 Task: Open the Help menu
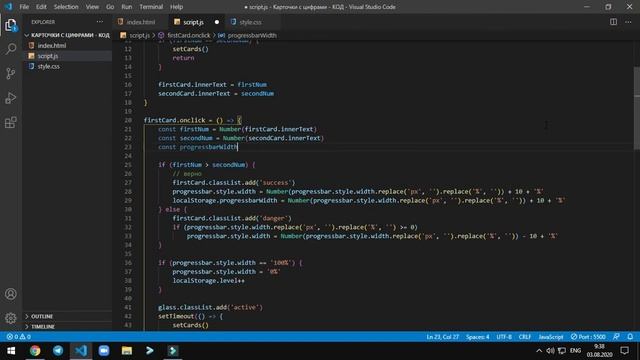click(x=176, y=7)
